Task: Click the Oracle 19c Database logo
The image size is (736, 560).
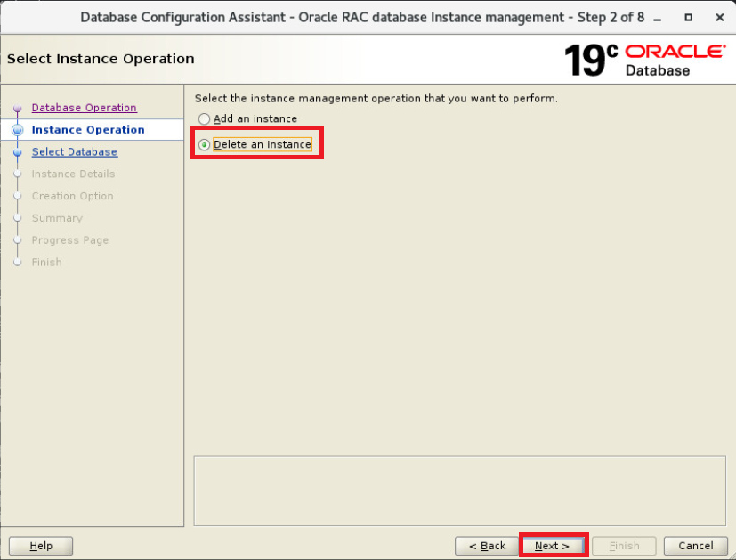Action: (x=645, y=60)
